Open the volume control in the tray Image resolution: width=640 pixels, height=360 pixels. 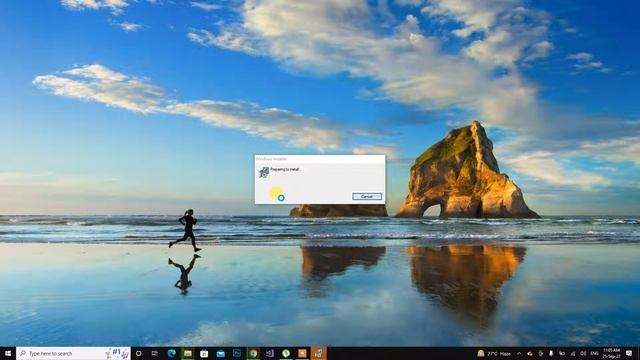tap(583, 353)
